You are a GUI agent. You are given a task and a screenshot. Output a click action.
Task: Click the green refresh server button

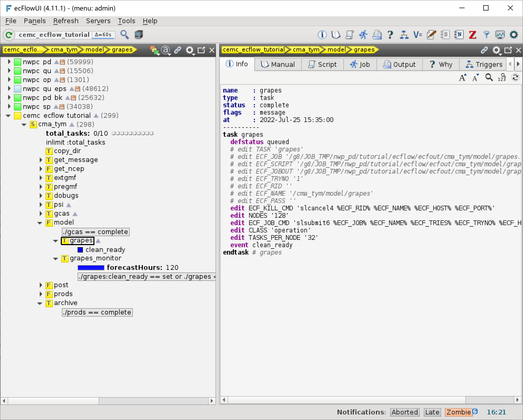pyautogui.click(x=9, y=35)
